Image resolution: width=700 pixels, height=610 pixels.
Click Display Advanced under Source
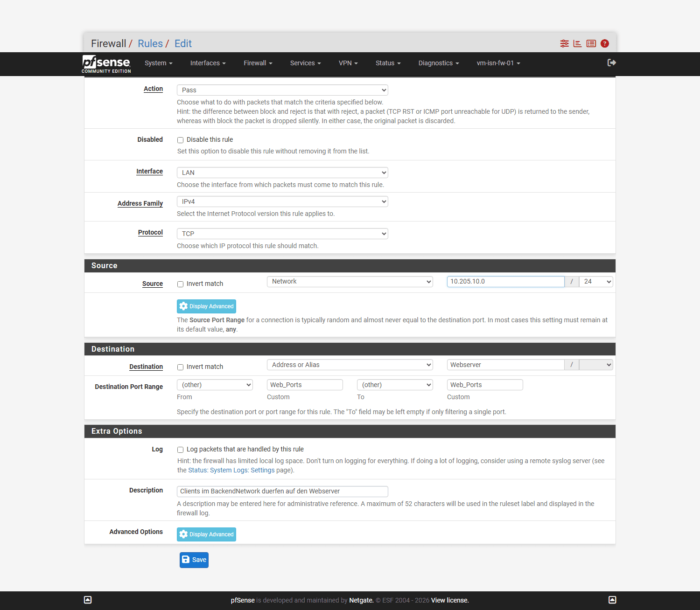coord(206,306)
